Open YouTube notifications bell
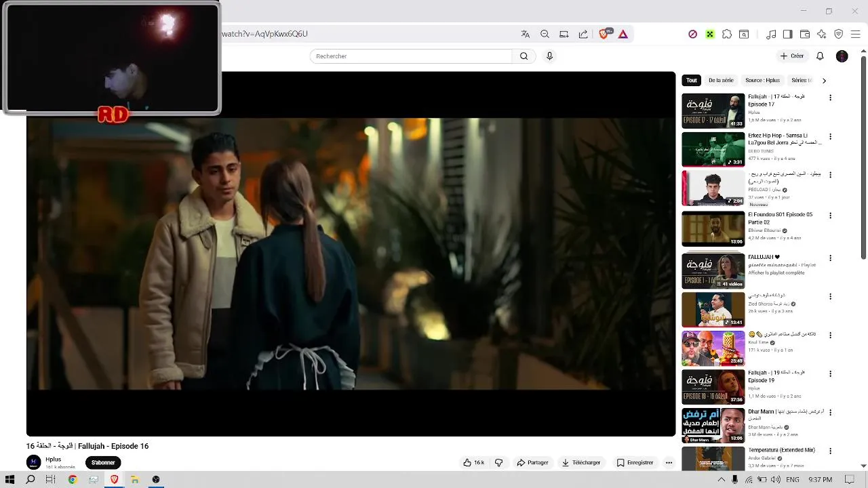 (x=820, y=56)
